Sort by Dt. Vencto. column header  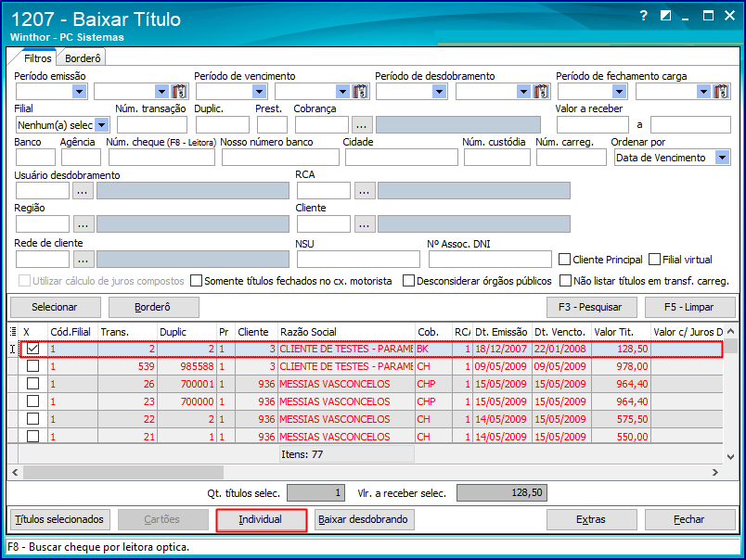(x=560, y=332)
